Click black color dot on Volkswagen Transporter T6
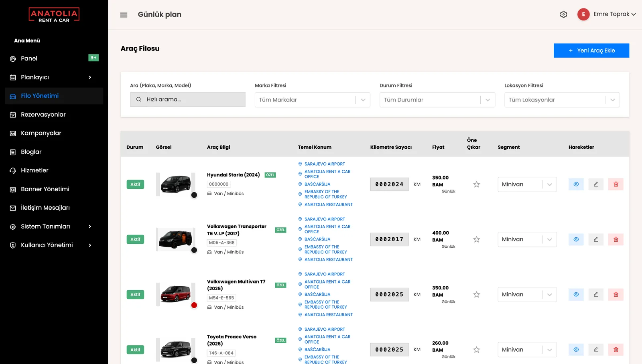This screenshot has height=364, width=642. pyautogui.click(x=194, y=250)
